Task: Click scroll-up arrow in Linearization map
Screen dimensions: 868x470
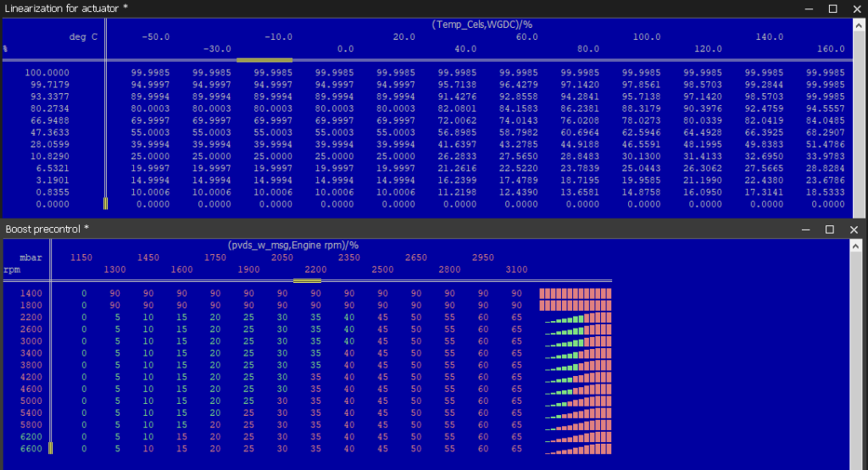Action: (x=860, y=25)
